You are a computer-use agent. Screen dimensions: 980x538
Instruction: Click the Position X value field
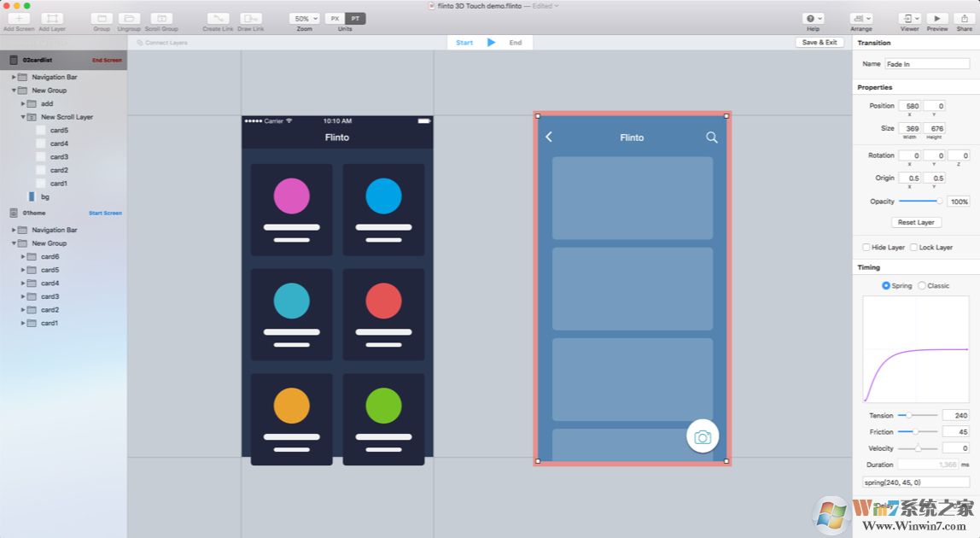coord(911,106)
